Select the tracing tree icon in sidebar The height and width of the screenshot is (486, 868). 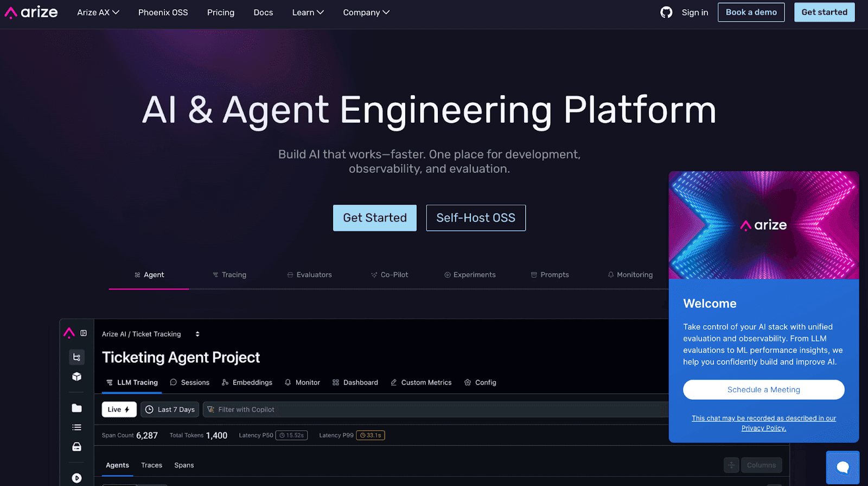coord(76,357)
